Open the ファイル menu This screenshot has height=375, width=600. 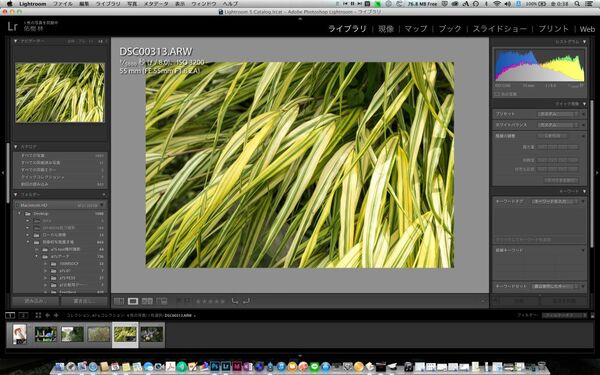[62, 3]
